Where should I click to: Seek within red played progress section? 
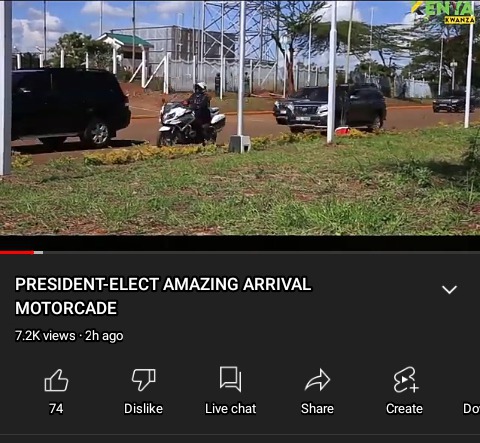coord(17,253)
